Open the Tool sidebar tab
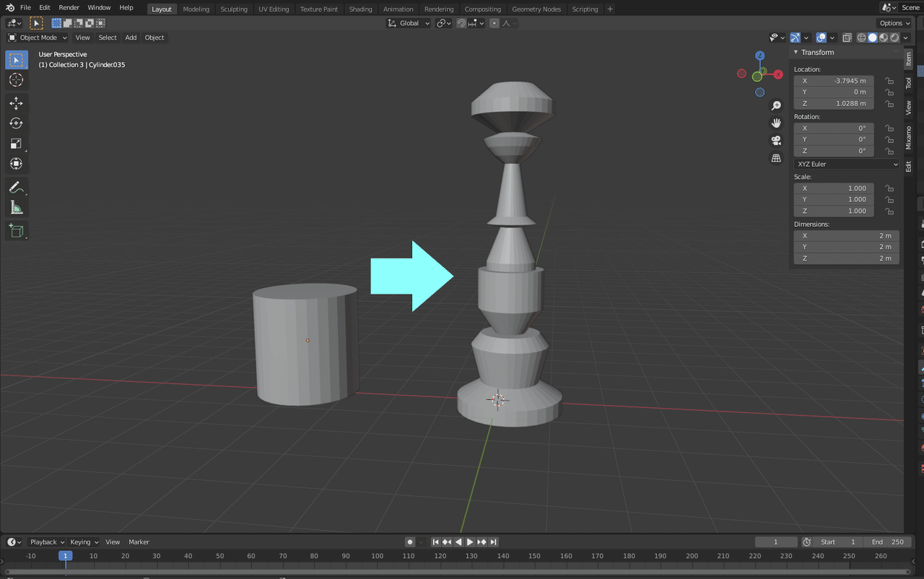The width and height of the screenshot is (924, 579). click(909, 83)
